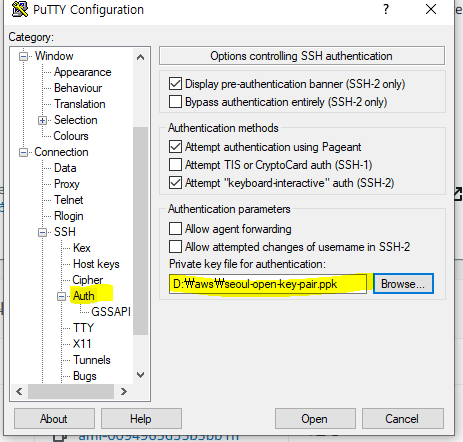The height and width of the screenshot is (442, 463).
Task: Select Tunnels under SSH
Action: (92, 360)
